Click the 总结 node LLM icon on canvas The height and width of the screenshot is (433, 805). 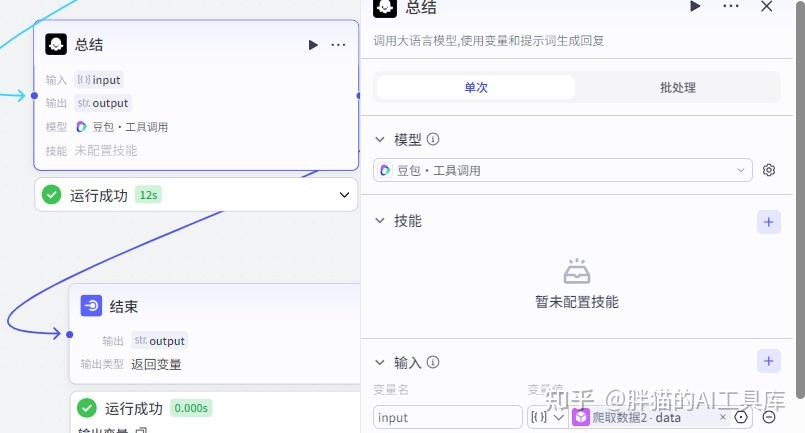point(56,44)
